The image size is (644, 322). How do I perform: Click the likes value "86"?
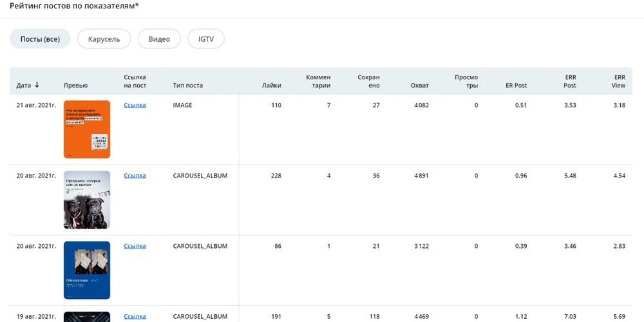(x=278, y=247)
